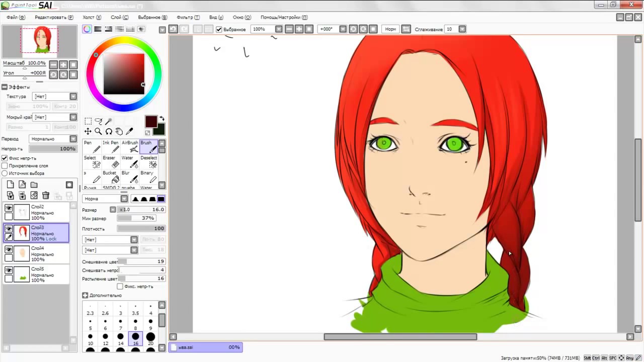The width and height of the screenshot is (644, 362).
Task: Open the Редактировать menu
Action: [53, 17]
